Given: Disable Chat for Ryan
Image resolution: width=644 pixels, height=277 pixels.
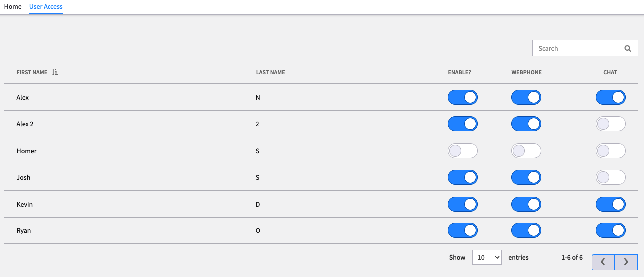Looking at the screenshot, I should point(611,231).
